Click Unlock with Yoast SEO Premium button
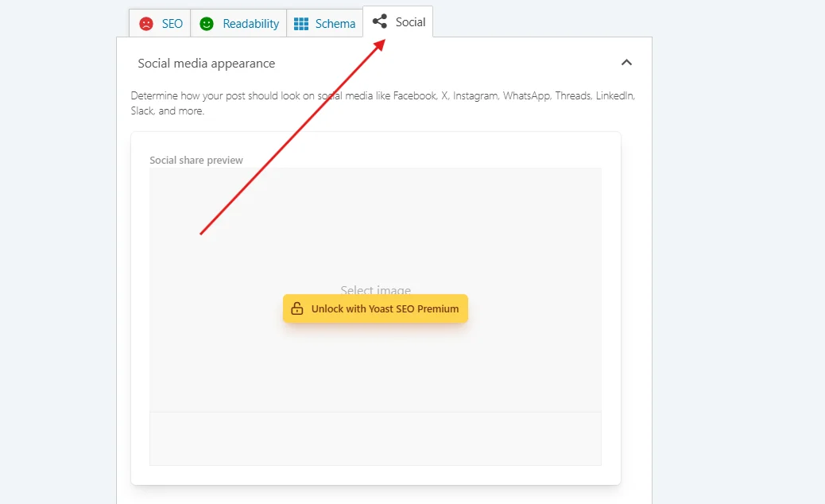 coord(375,308)
